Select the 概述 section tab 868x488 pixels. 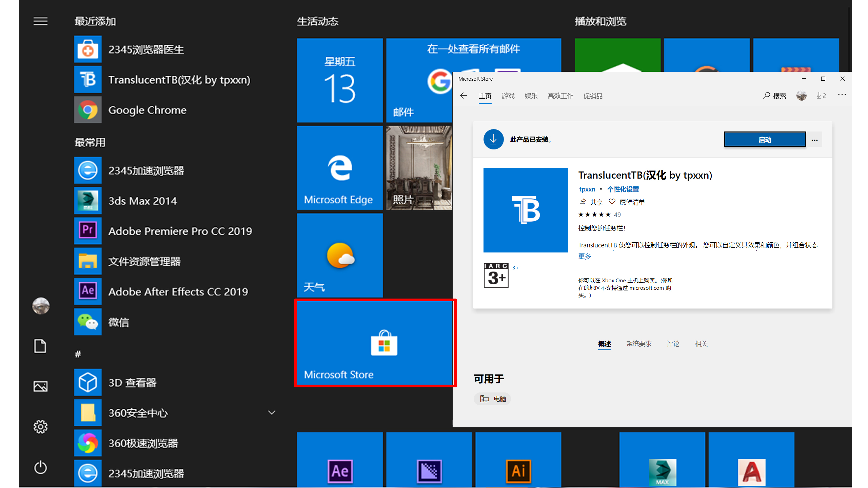[604, 344]
